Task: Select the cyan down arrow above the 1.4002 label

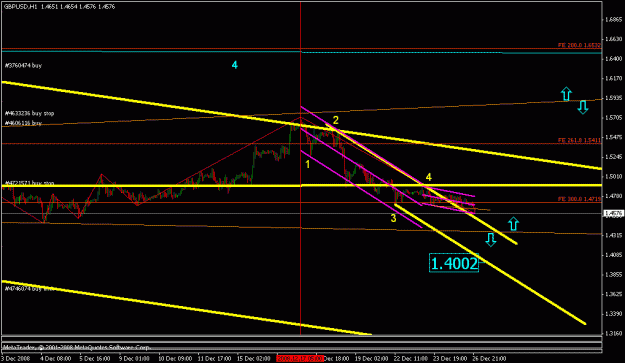Action: coord(491,239)
